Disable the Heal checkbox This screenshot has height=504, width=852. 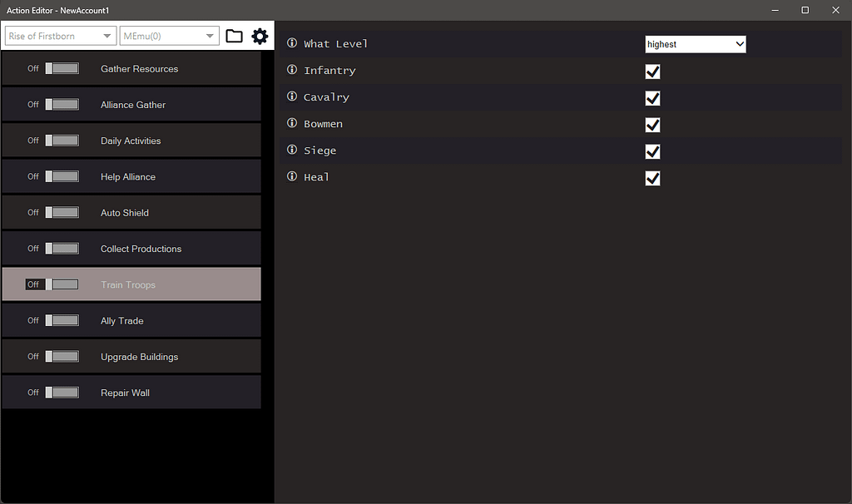pos(652,178)
